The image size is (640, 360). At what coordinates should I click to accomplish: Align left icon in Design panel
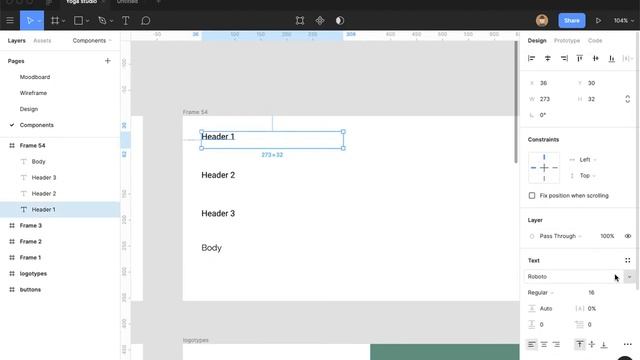pyautogui.click(x=531, y=58)
